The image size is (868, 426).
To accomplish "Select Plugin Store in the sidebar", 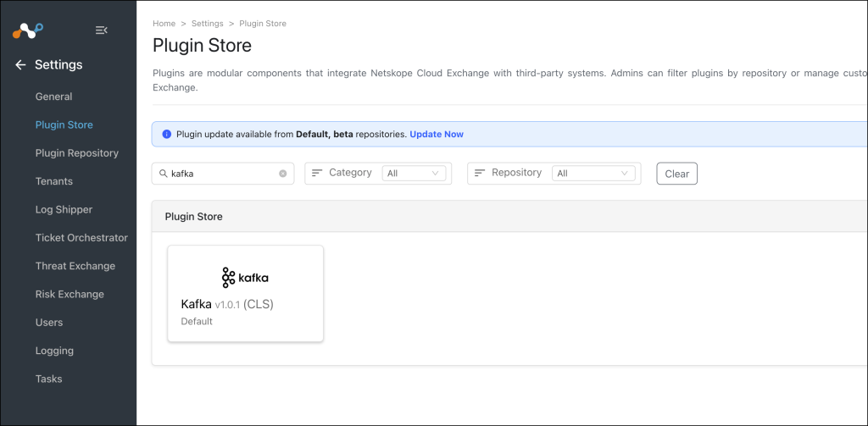I will click(x=64, y=124).
